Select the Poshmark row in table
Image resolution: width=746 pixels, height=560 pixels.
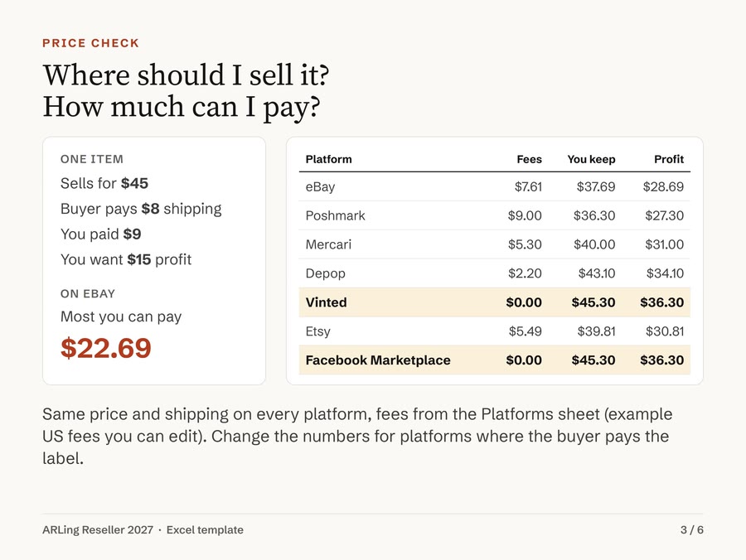tap(494, 216)
